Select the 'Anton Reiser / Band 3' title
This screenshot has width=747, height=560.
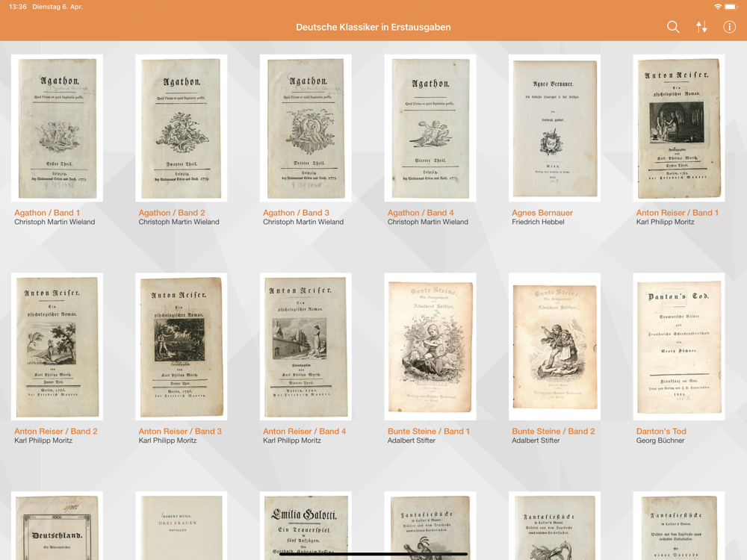pyautogui.click(x=180, y=432)
